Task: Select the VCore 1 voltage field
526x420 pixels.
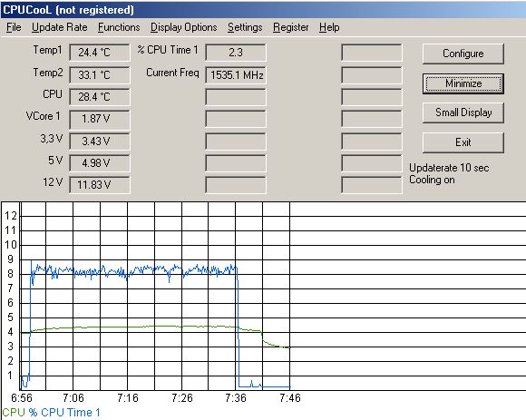Action: tap(99, 119)
